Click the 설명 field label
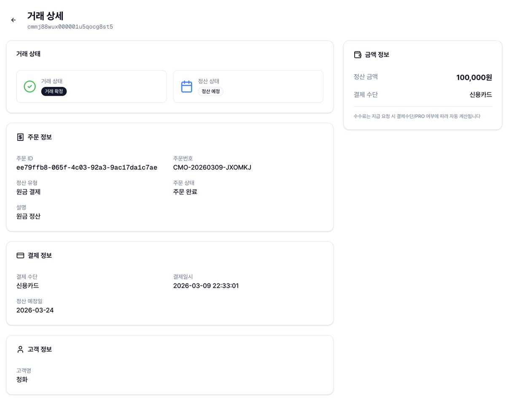Screen dimensions: 506x420 pos(22,207)
